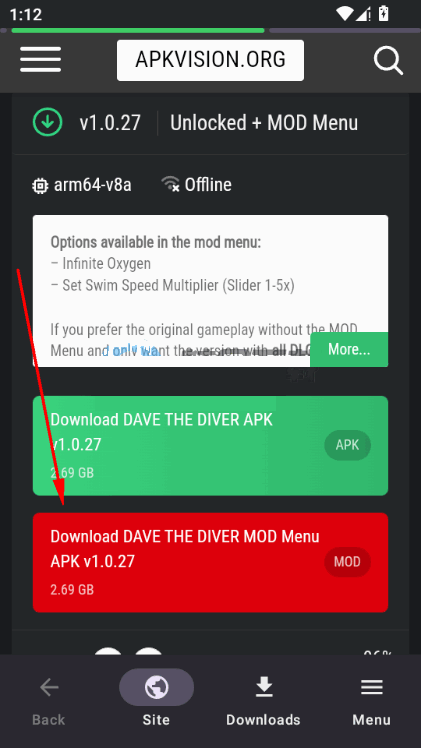The height and width of the screenshot is (748, 421).
Task: Open the Downloads arrow icon
Action: pyautogui.click(x=264, y=687)
